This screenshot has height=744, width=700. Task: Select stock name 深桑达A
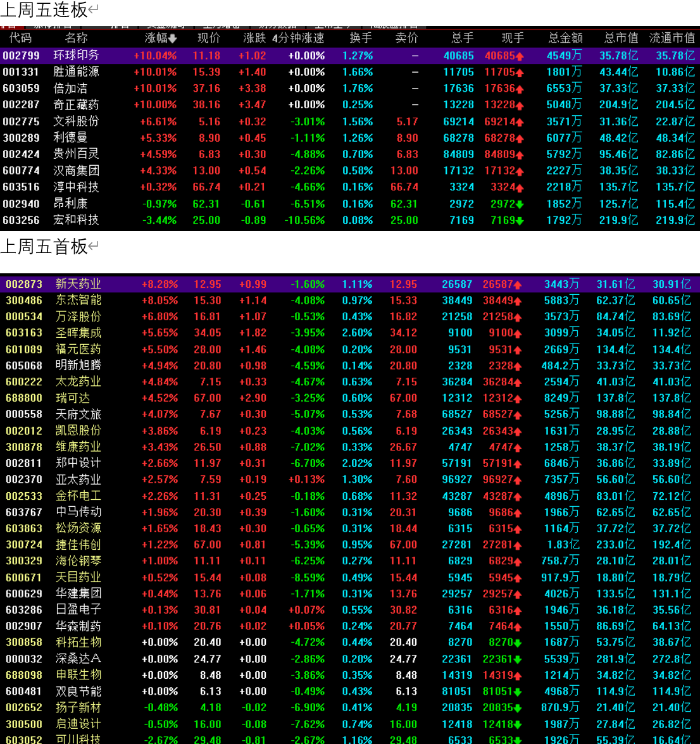[78, 659]
